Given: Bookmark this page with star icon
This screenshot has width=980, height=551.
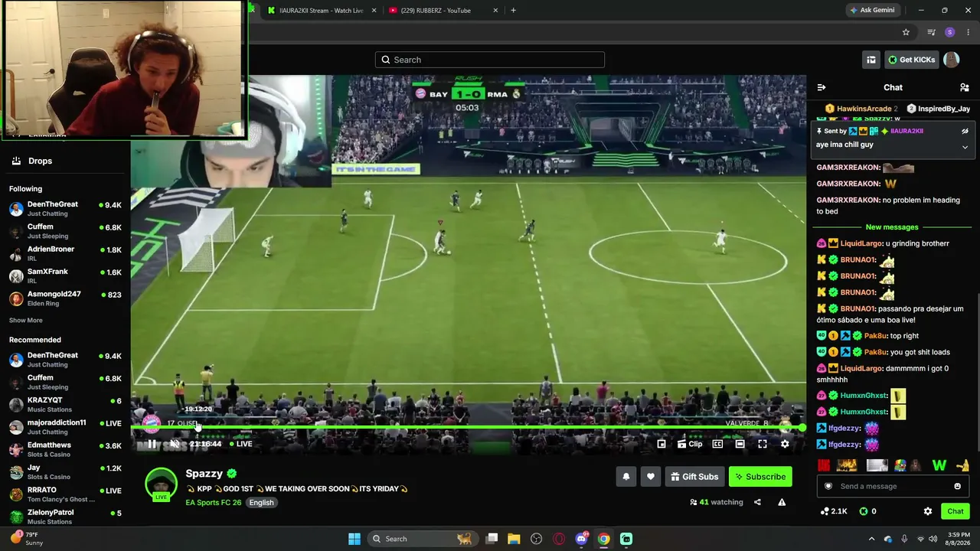Looking at the screenshot, I should pos(906,32).
